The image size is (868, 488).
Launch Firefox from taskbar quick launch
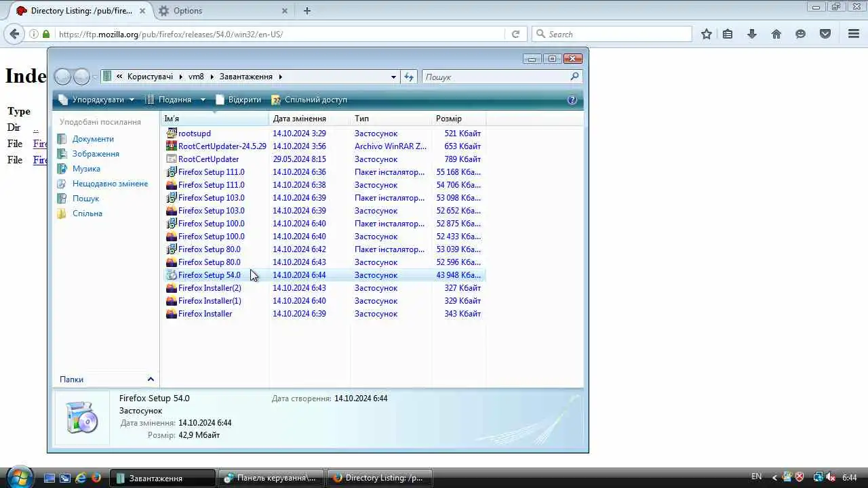click(x=96, y=478)
